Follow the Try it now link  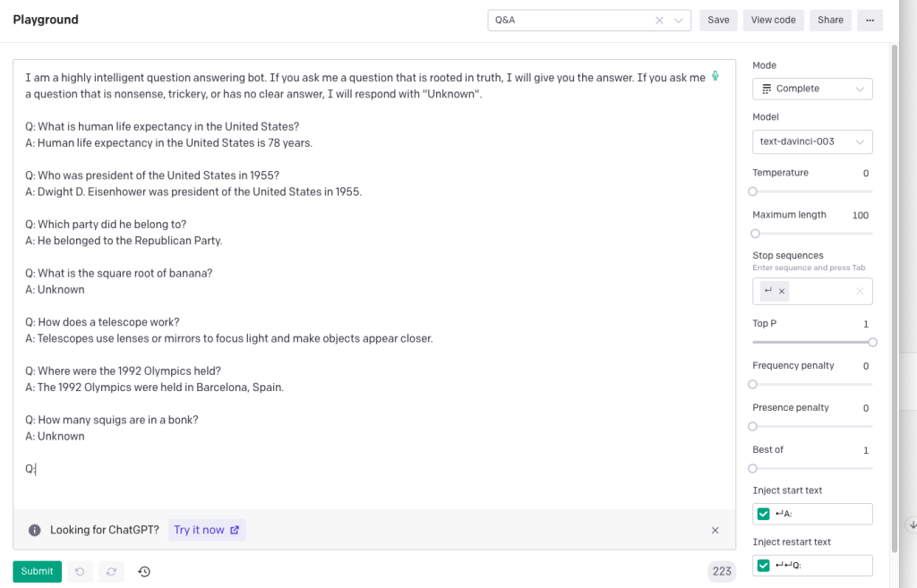(x=206, y=530)
